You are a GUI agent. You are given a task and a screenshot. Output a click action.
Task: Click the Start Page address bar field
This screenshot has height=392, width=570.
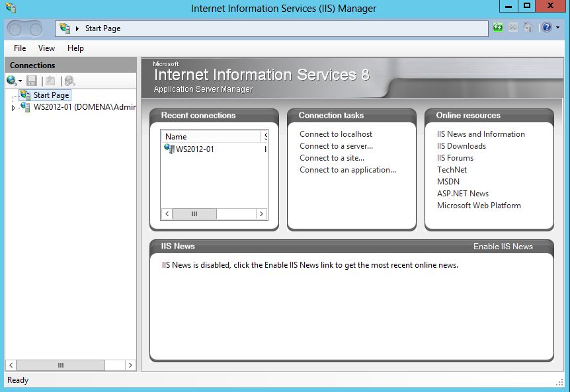(272, 28)
